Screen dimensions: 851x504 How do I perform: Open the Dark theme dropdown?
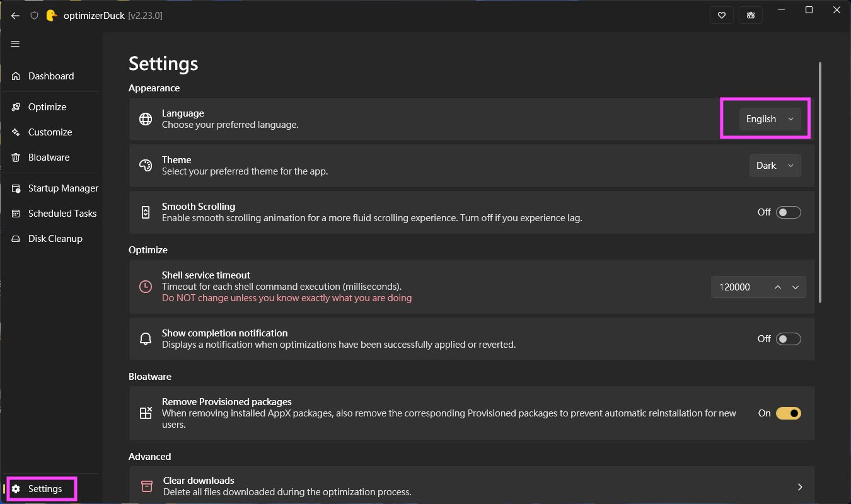coord(775,166)
